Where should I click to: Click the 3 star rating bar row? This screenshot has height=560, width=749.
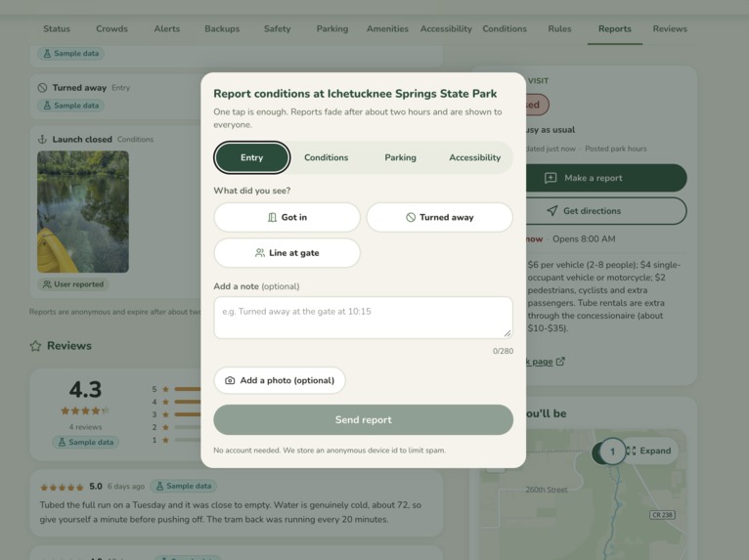tap(176, 414)
